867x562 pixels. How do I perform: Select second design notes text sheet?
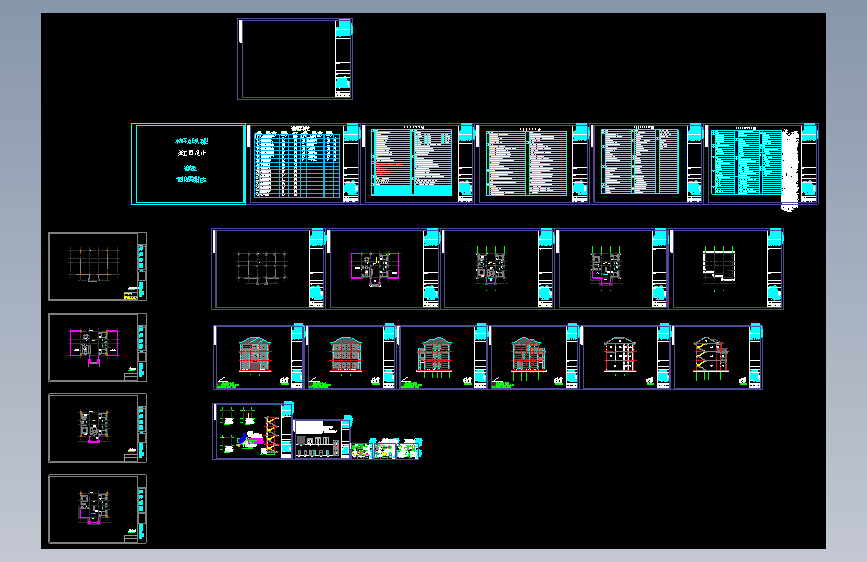(532, 164)
